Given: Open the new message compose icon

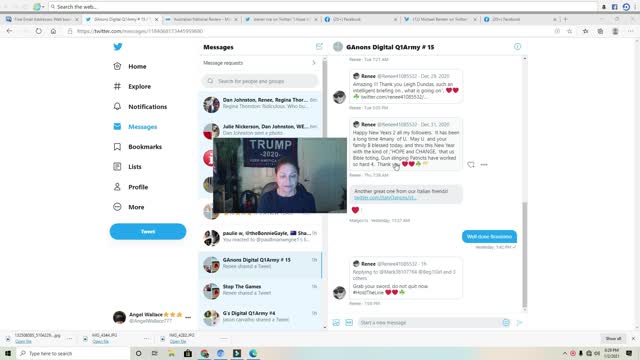Looking at the screenshot, I should 319,47.
